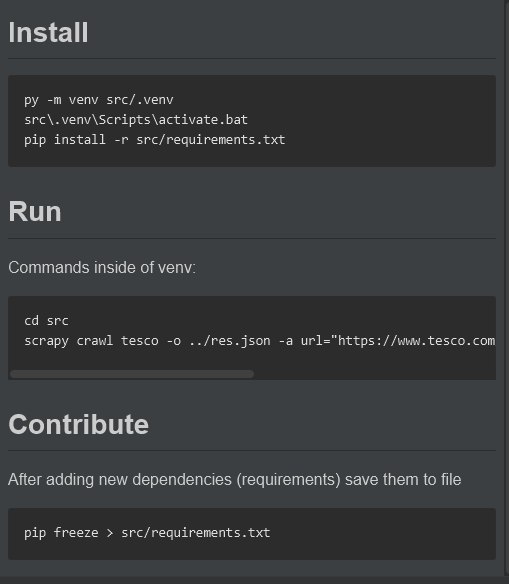509x584 pixels.
Task: Click the Install heading
Action: [48, 32]
